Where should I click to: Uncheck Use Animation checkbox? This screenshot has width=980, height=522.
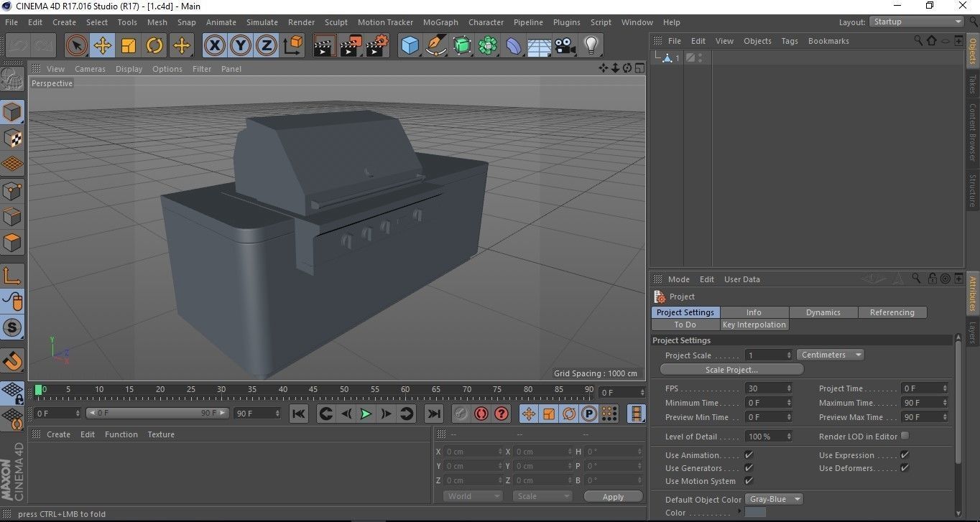pos(749,455)
